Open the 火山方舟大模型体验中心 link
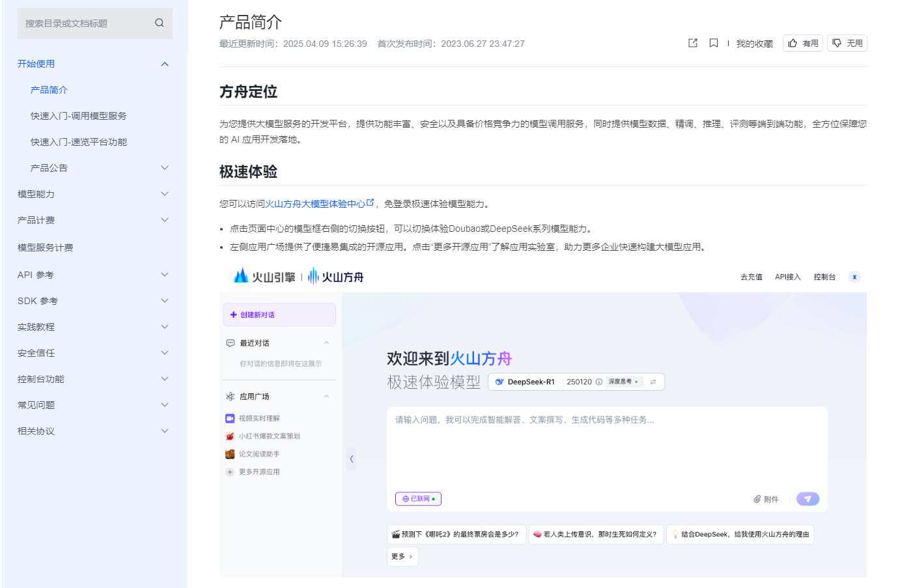This screenshot has width=898, height=588. pyautogui.click(x=319, y=204)
